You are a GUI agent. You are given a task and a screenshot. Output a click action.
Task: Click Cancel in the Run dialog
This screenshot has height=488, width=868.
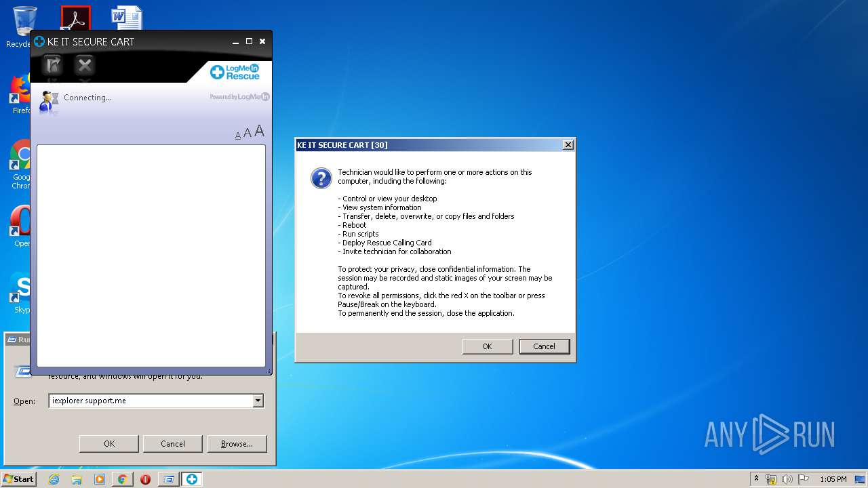point(173,444)
